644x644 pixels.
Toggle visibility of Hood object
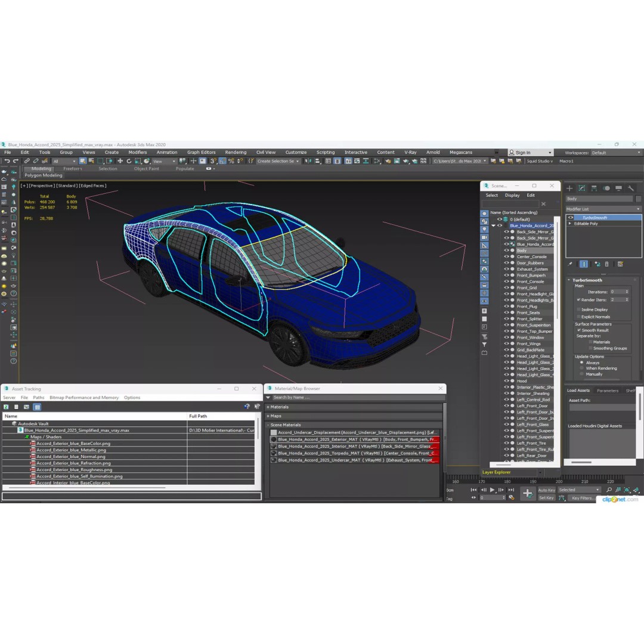click(x=506, y=381)
